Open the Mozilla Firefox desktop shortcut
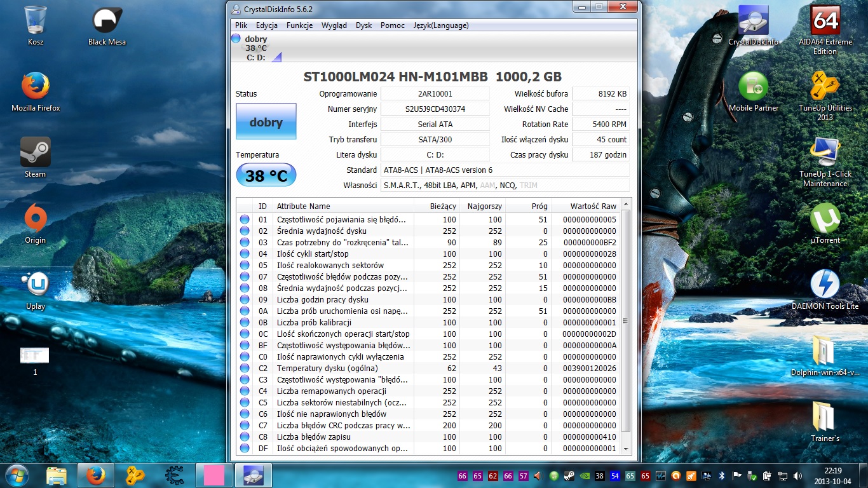This screenshot has width=868, height=488. point(36,92)
